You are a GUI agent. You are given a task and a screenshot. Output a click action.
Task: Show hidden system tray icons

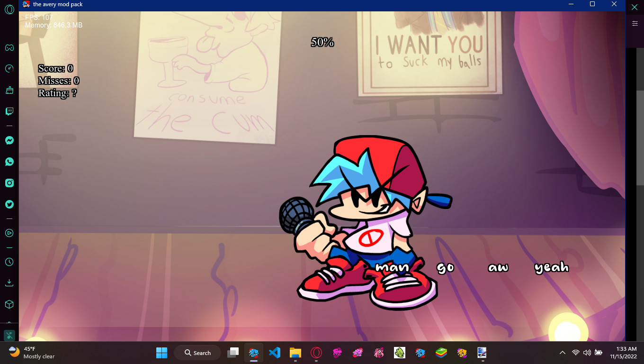[563, 353]
